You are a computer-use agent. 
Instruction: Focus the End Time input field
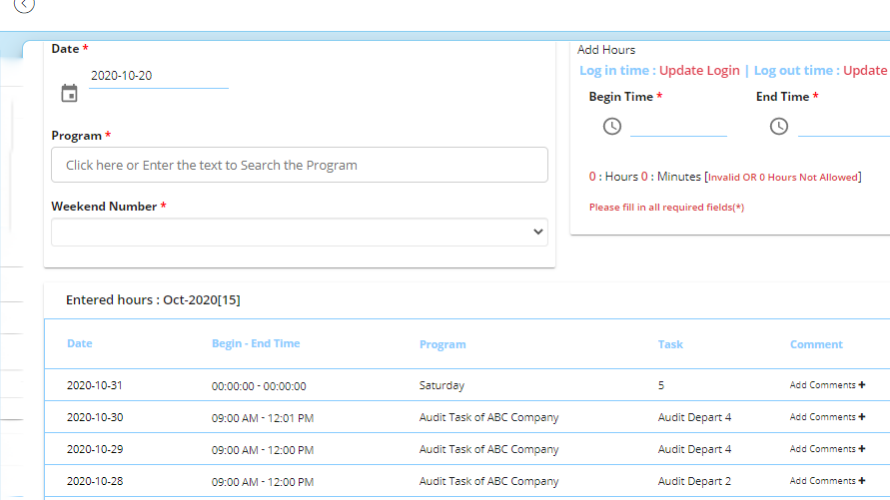pyautogui.click(x=843, y=126)
